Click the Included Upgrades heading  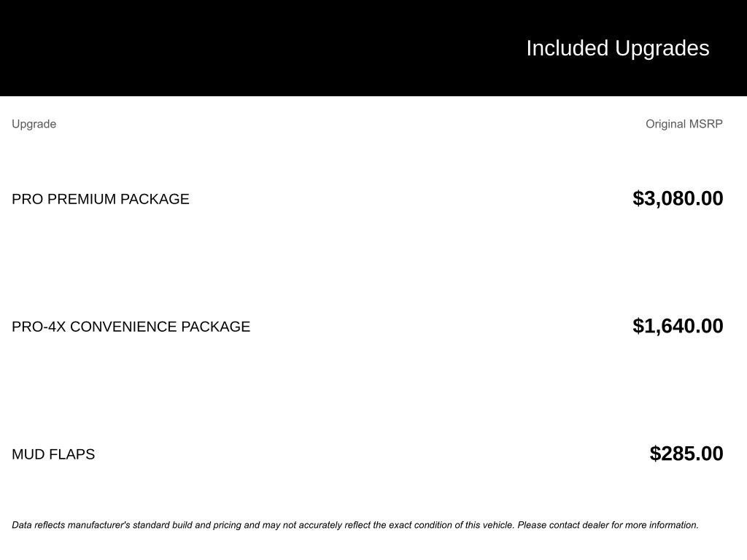pyautogui.click(x=617, y=48)
